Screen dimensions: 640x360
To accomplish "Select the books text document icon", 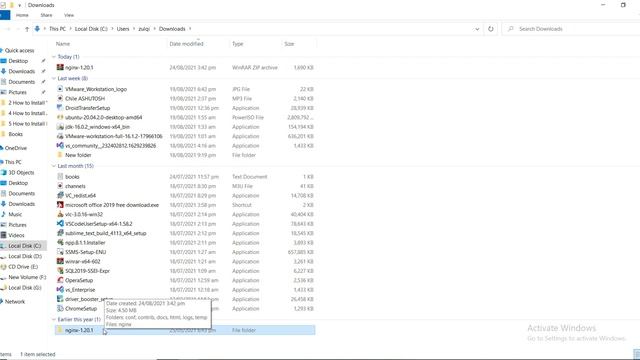I will point(60,177).
